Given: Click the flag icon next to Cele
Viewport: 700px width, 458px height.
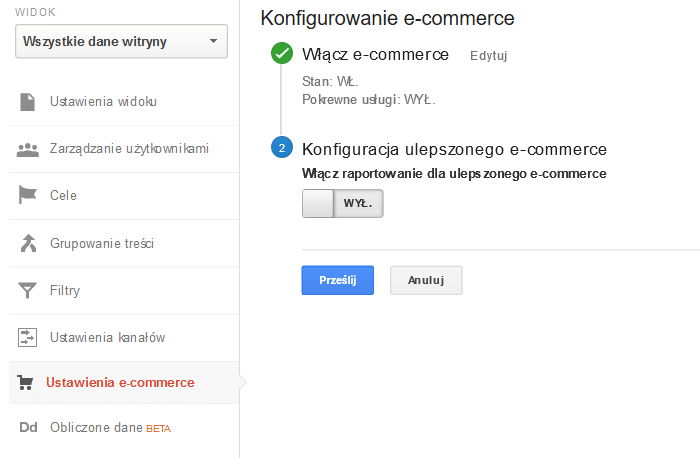Looking at the screenshot, I should [x=28, y=195].
